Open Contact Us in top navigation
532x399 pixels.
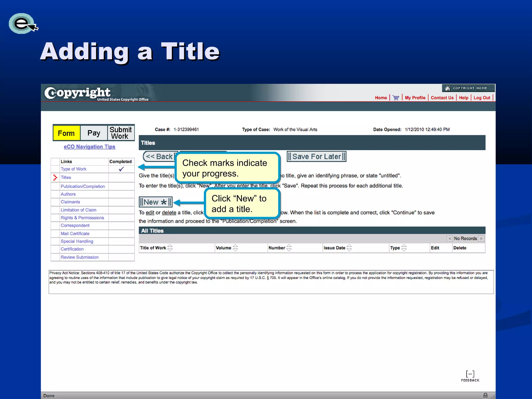pos(442,98)
